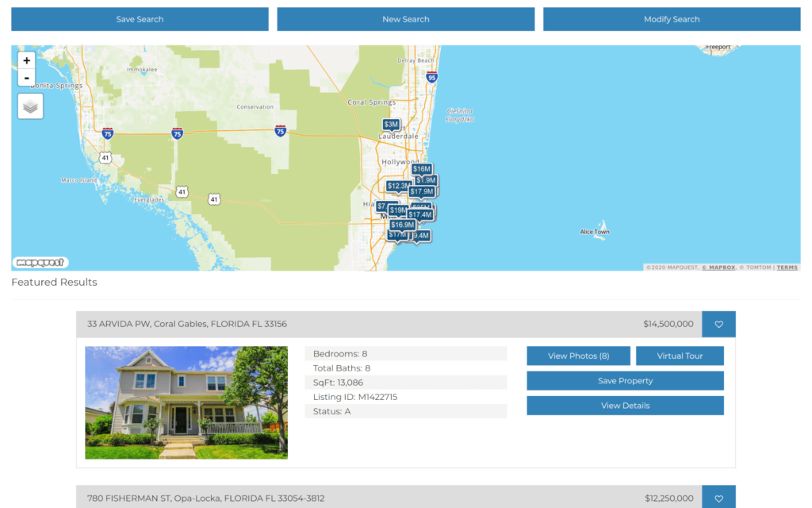Select the $16M map price marker
Image resolution: width=812 pixels, height=508 pixels.
pos(422,169)
